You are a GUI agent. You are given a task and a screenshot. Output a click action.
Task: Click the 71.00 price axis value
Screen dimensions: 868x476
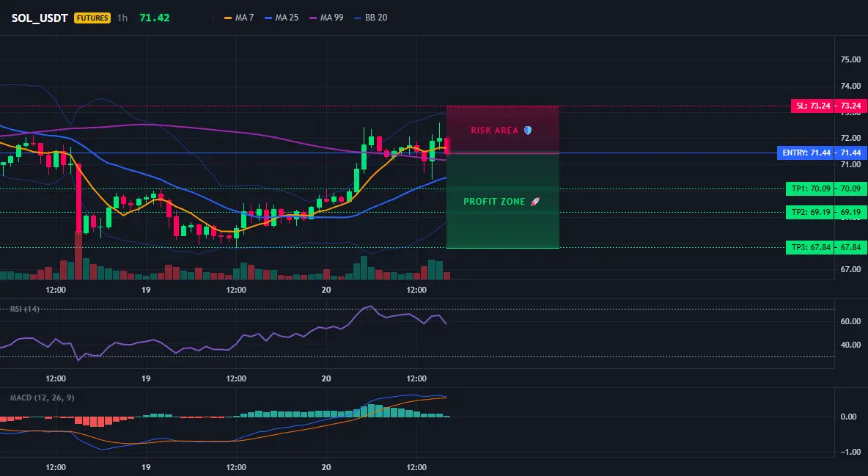tap(850, 164)
